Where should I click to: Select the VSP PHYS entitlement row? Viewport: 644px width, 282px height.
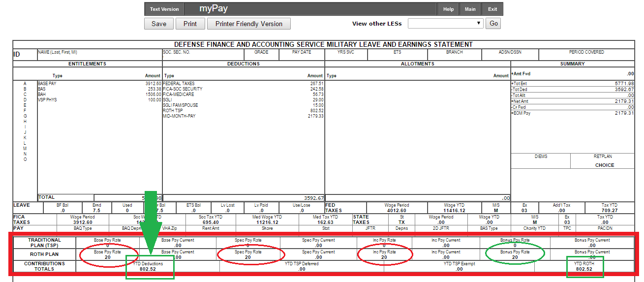point(99,100)
